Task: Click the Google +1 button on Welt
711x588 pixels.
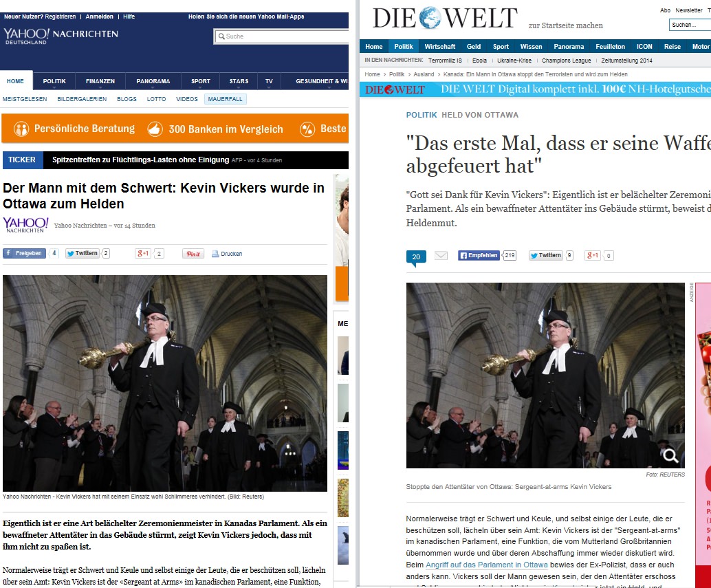Action: [593, 255]
